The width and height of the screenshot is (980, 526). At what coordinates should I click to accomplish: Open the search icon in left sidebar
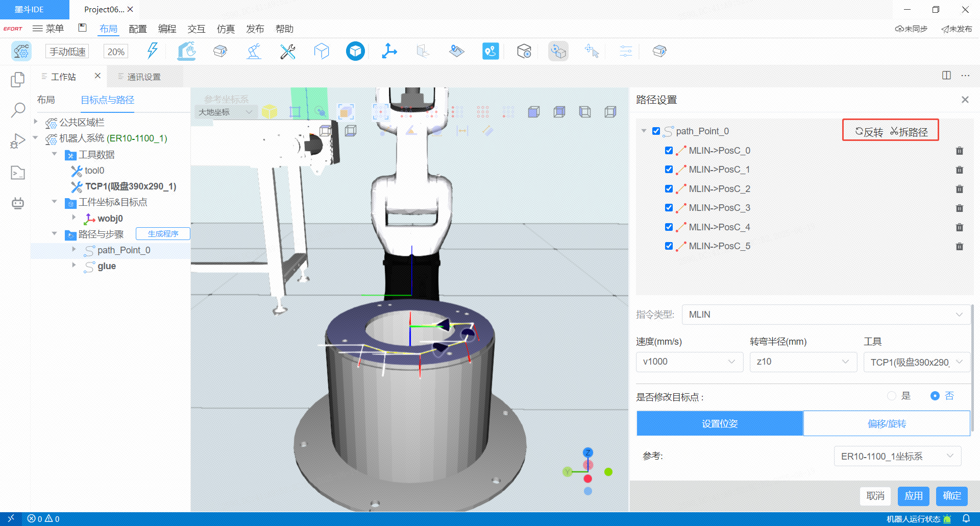[18, 110]
